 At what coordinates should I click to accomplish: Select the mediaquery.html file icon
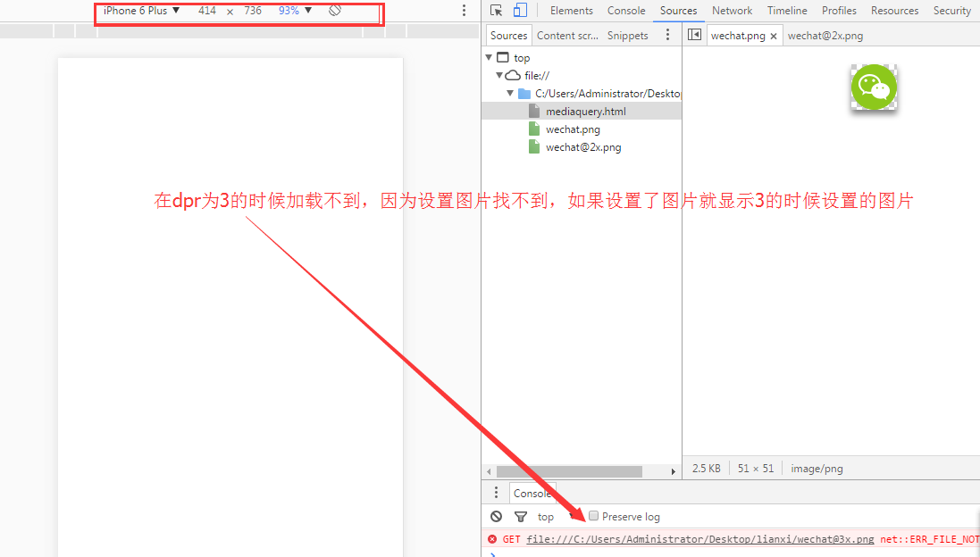[x=533, y=112]
